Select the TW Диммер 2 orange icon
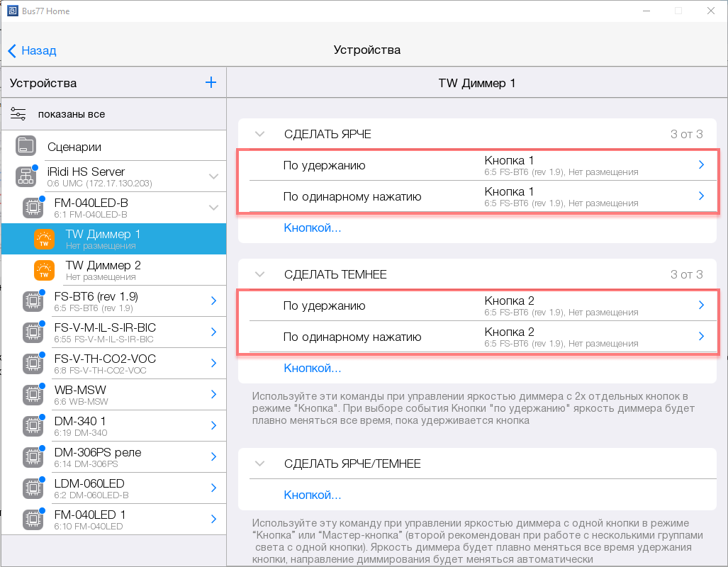Image resolution: width=728 pixels, height=567 pixels. pos(44,270)
